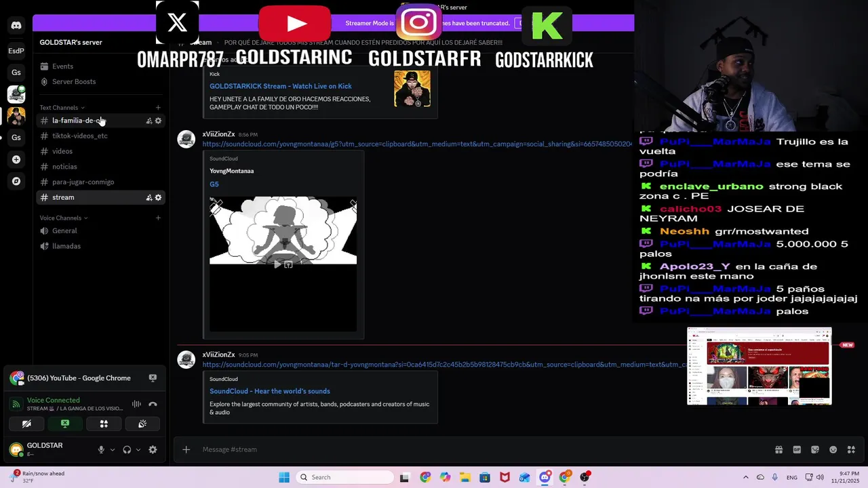The height and width of the screenshot is (488, 868).
Task: Open stream channel settings gear
Action: tap(158, 197)
